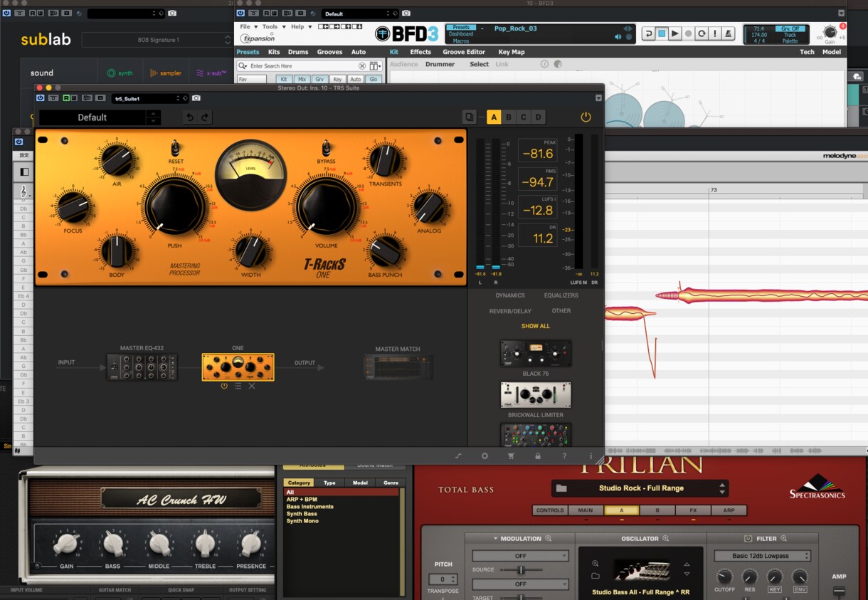Click the routing icon in T-RackS footer
Screen dimensions: 868x600
458,456
